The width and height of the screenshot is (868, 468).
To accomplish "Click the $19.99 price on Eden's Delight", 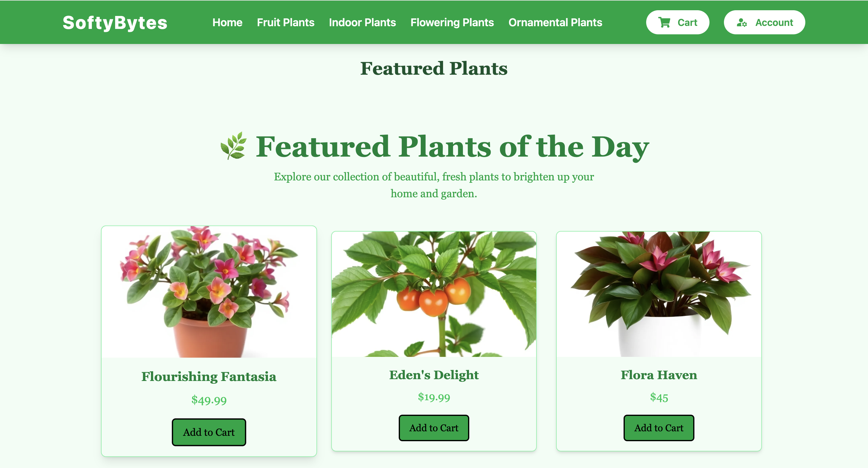I will click(x=434, y=397).
